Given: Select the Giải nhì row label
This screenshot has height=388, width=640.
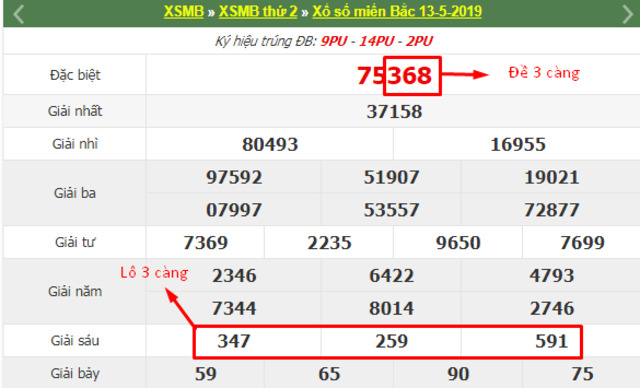Looking at the screenshot, I should tap(75, 144).
